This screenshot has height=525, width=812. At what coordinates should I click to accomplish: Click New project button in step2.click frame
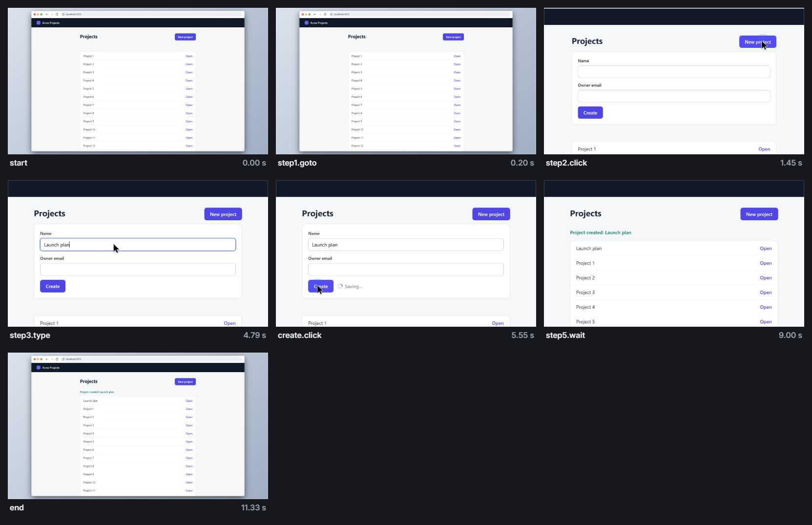click(x=757, y=42)
